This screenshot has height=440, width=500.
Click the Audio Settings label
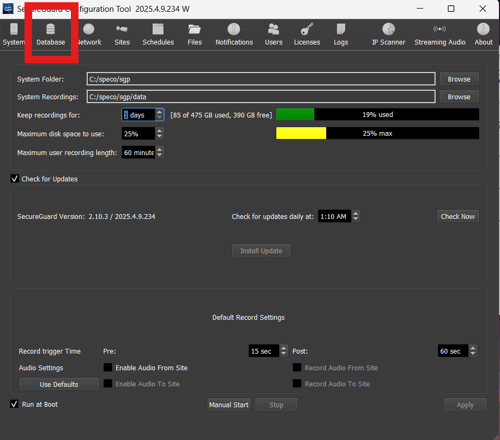(41, 368)
